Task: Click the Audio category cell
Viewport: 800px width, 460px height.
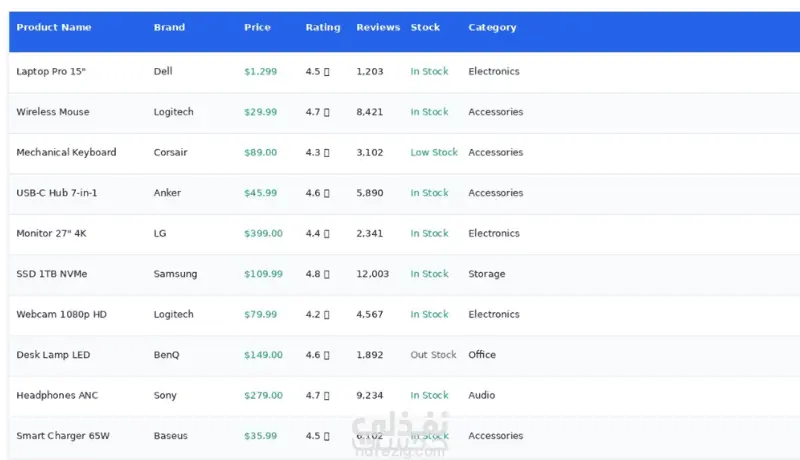Action: pos(482,395)
